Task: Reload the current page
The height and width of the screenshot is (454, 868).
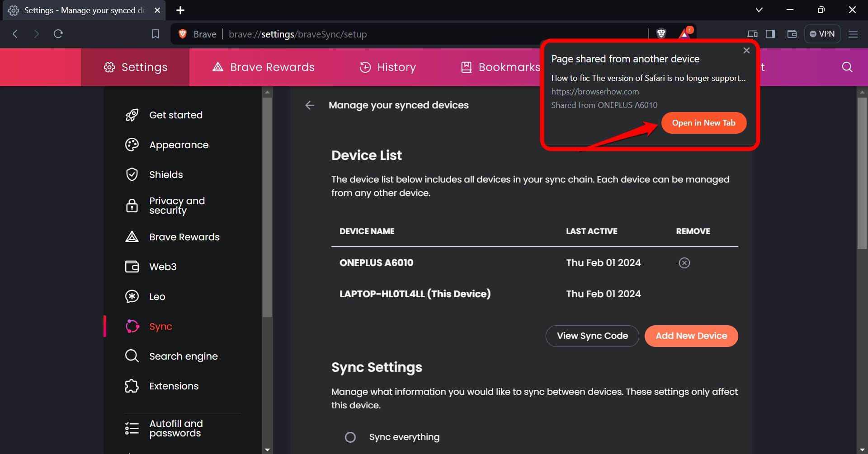Action: click(x=58, y=34)
